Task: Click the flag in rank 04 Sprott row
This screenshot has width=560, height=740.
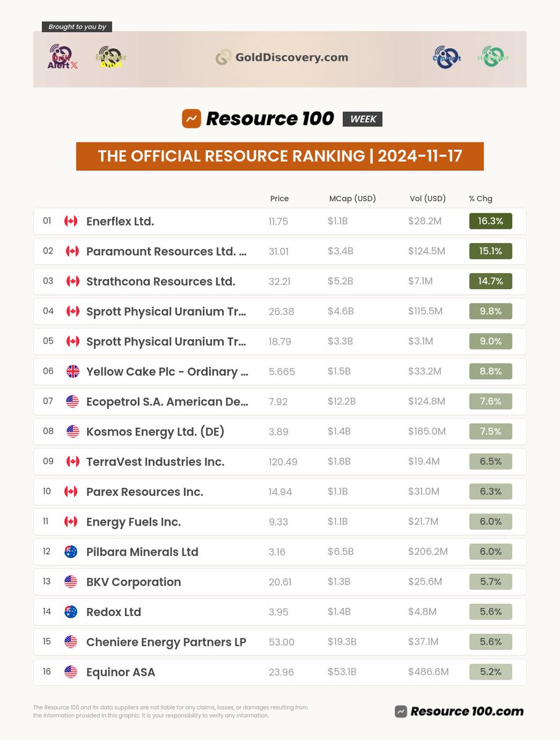Action: 73,311
